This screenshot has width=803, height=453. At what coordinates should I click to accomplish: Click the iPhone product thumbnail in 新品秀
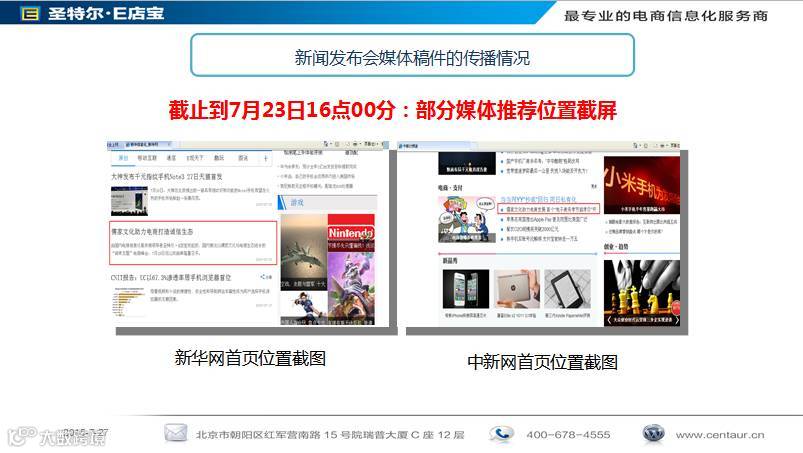466,289
